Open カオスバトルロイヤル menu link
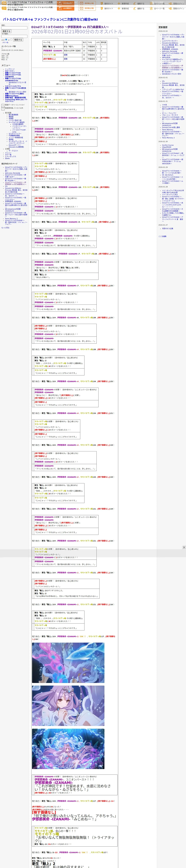 tap(13, 86)
